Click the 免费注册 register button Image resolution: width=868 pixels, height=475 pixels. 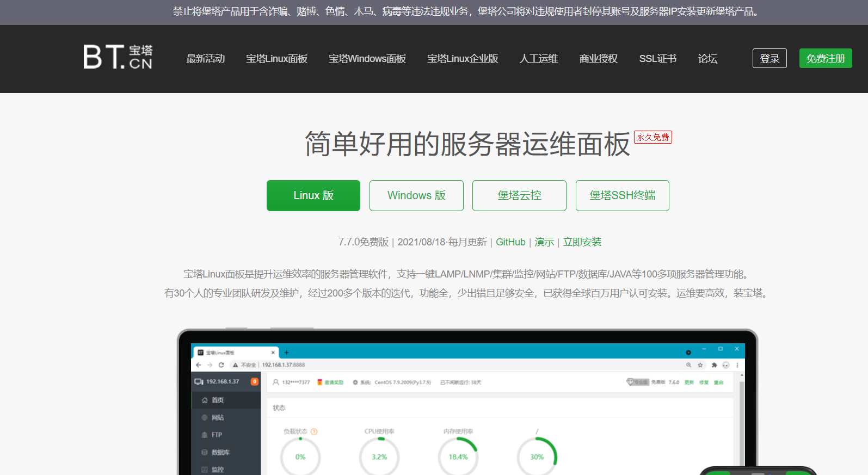(826, 58)
